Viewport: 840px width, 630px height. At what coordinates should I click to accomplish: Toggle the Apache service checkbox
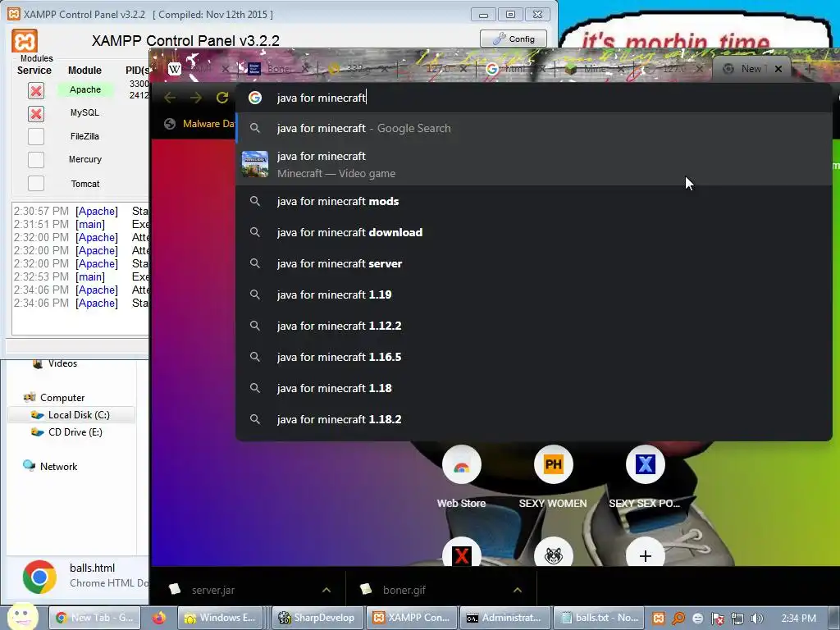(36, 90)
